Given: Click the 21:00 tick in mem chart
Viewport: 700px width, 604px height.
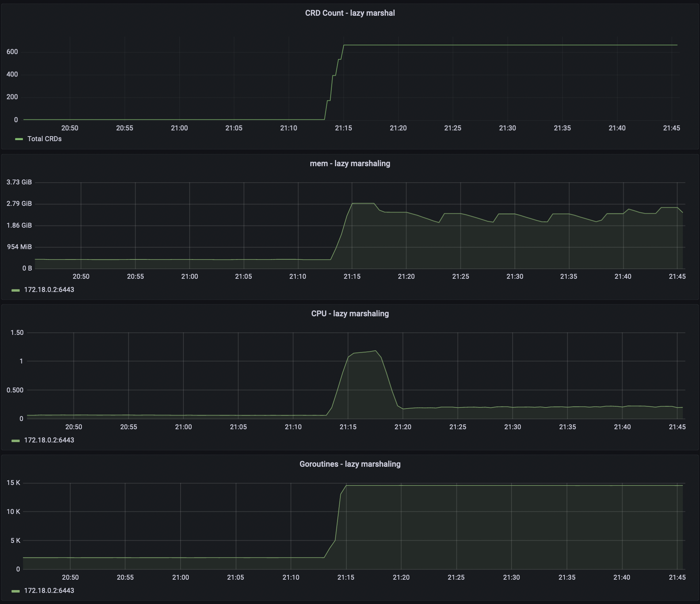Looking at the screenshot, I should point(189,277).
